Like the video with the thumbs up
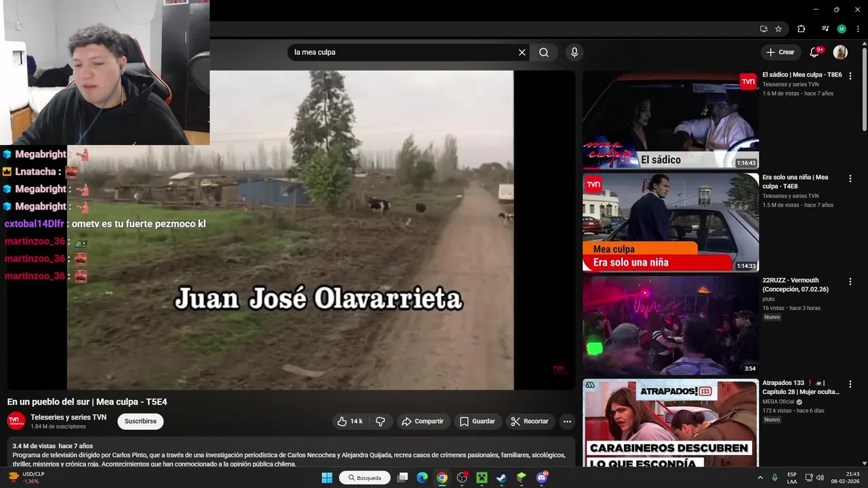This screenshot has width=868, height=488. coord(349,422)
